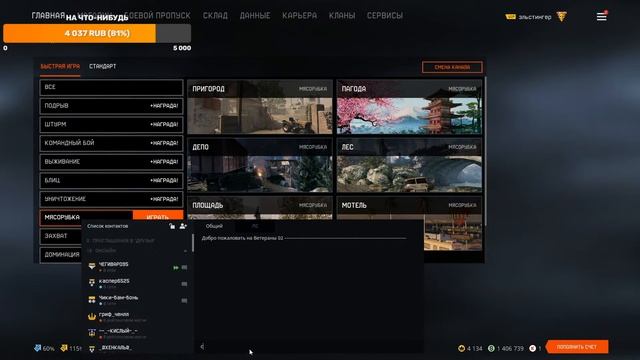Open the СКЛАД menu

[x=215, y=16]
